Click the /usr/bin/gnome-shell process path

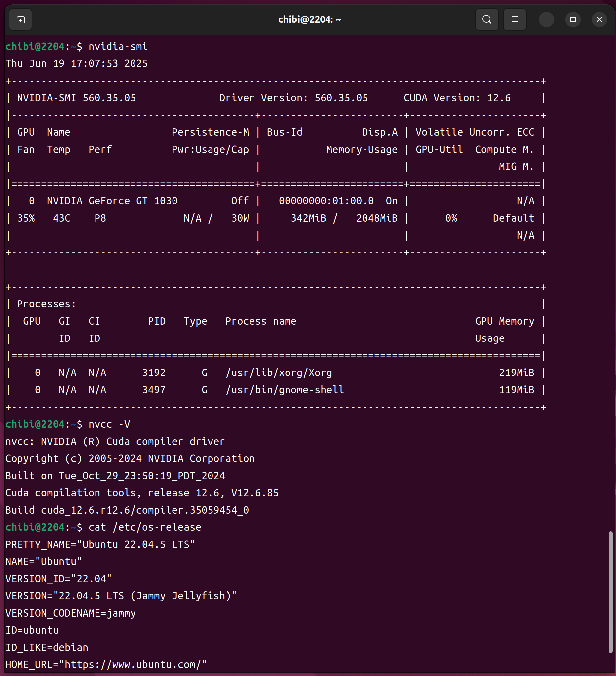point(285,390)
